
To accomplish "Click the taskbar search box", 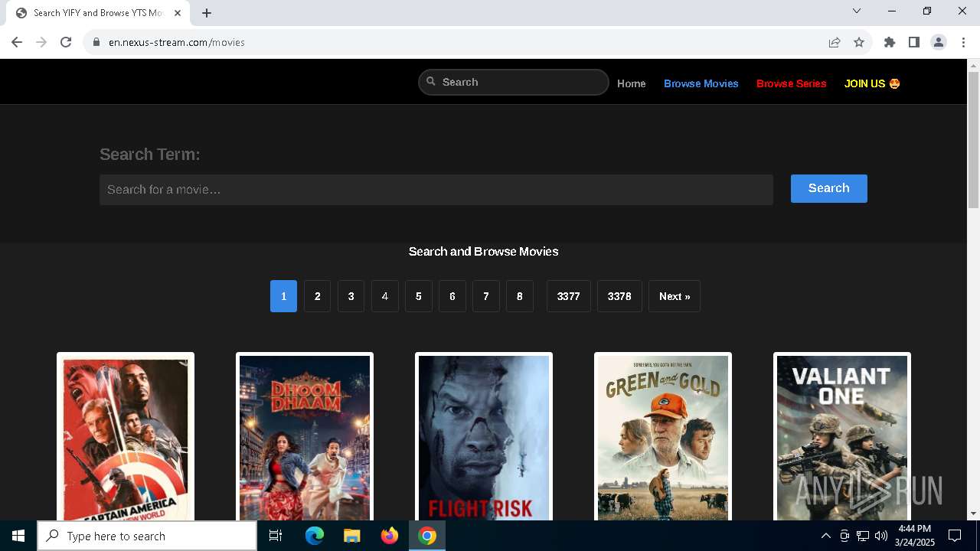I will (x=147, y=536).
